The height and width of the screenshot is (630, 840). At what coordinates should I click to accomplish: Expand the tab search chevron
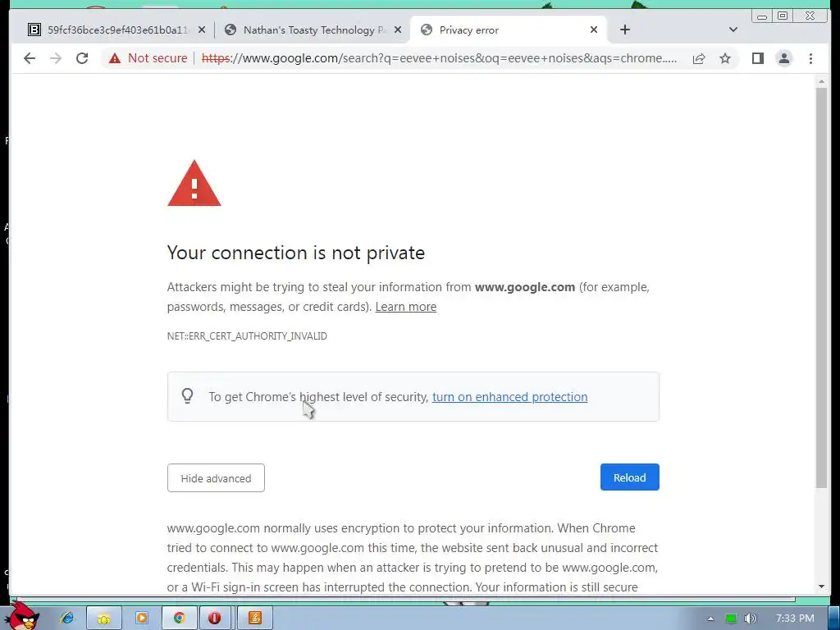tap(733, 30)
